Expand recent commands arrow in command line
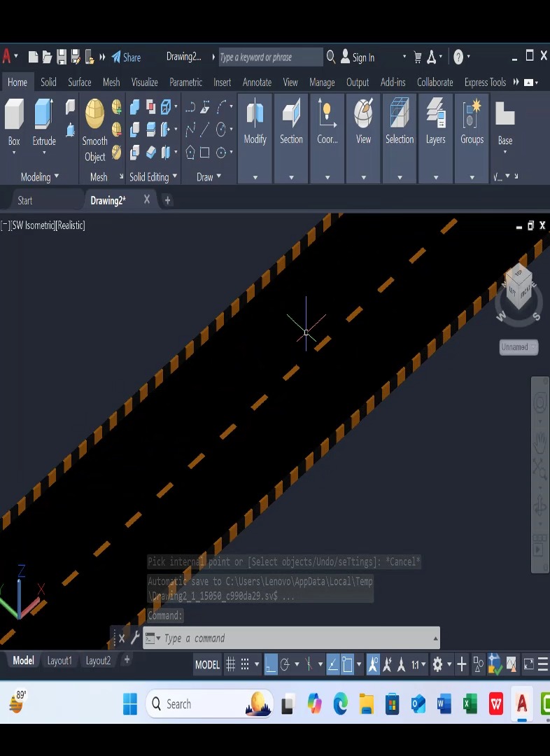550x756 pixels. pyautogui.click(x=436, y=638)
